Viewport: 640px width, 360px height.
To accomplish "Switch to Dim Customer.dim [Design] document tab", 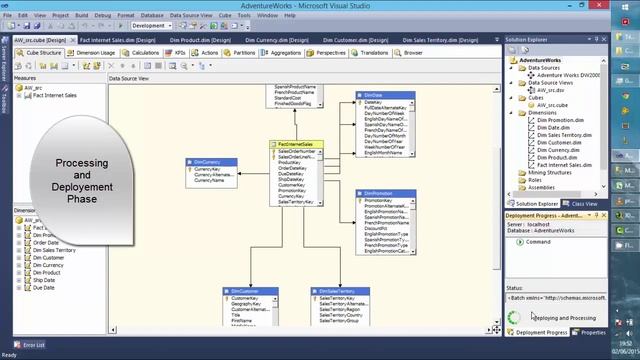I will pyautogui.click(x=355, y=40).
